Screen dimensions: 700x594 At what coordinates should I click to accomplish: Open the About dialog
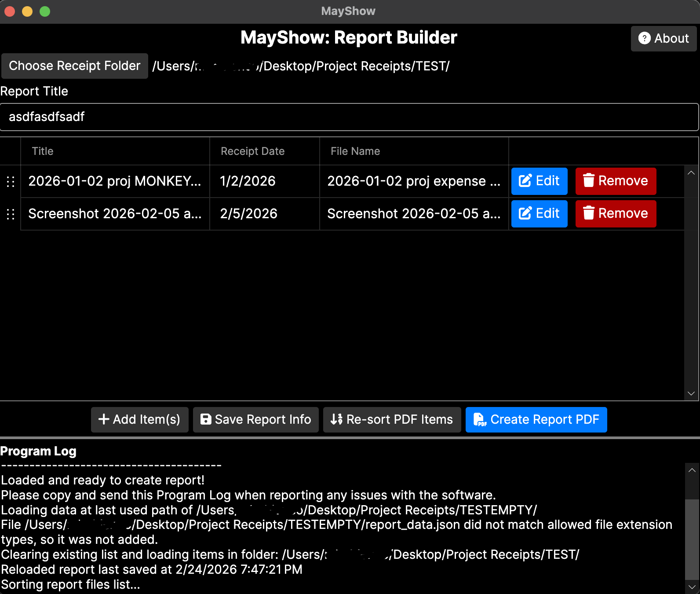pyautogui.click(x=664, y=39)
